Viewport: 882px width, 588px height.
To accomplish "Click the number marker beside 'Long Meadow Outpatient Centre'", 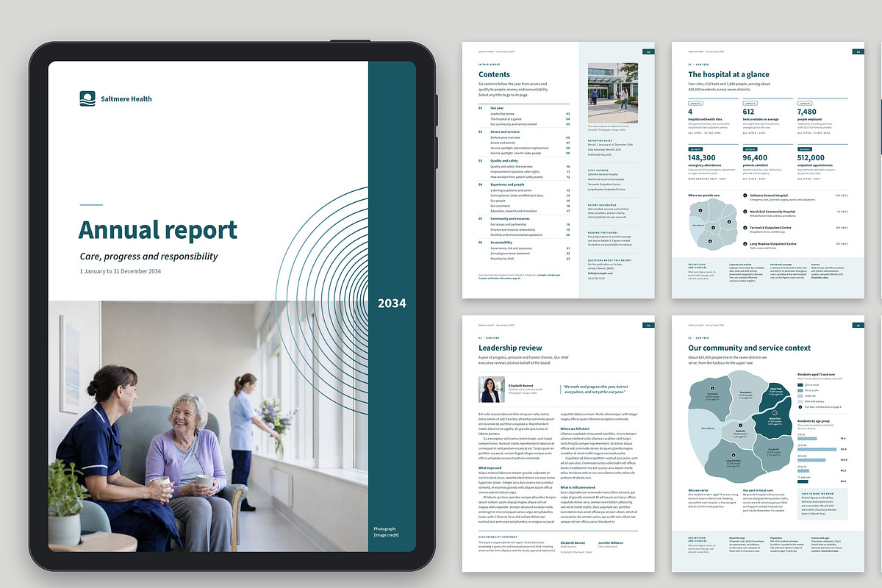I will coord(745,244).
